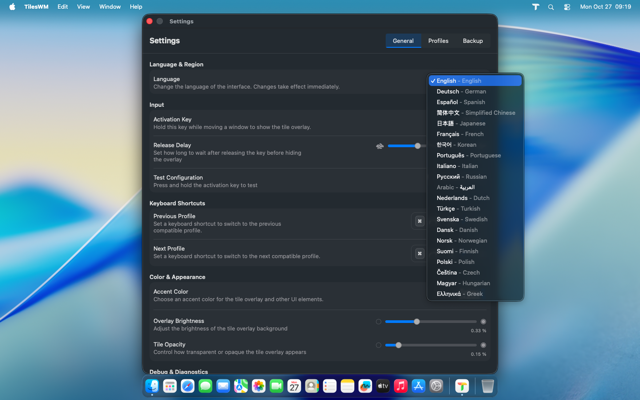The width and height of the screenshot is (640, 400).
Task: Choose Français - French language option
Action: [475, 134]
